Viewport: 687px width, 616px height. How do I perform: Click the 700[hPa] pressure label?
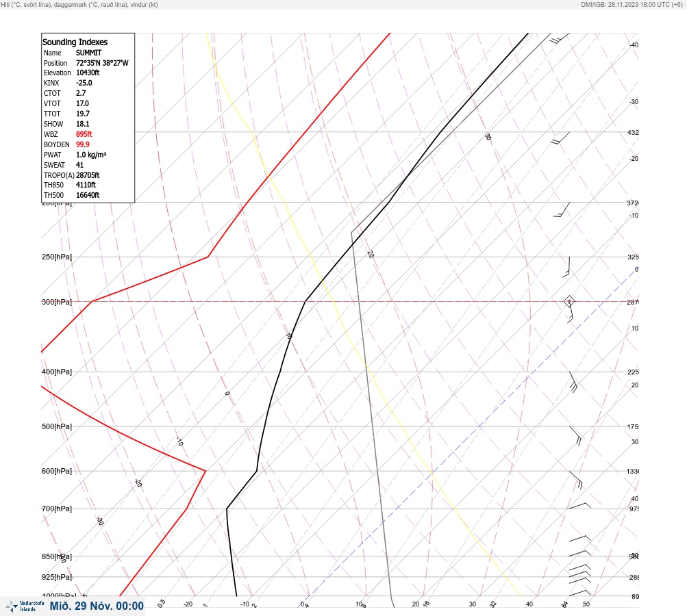pyautogui.click(x=57, y=509)
